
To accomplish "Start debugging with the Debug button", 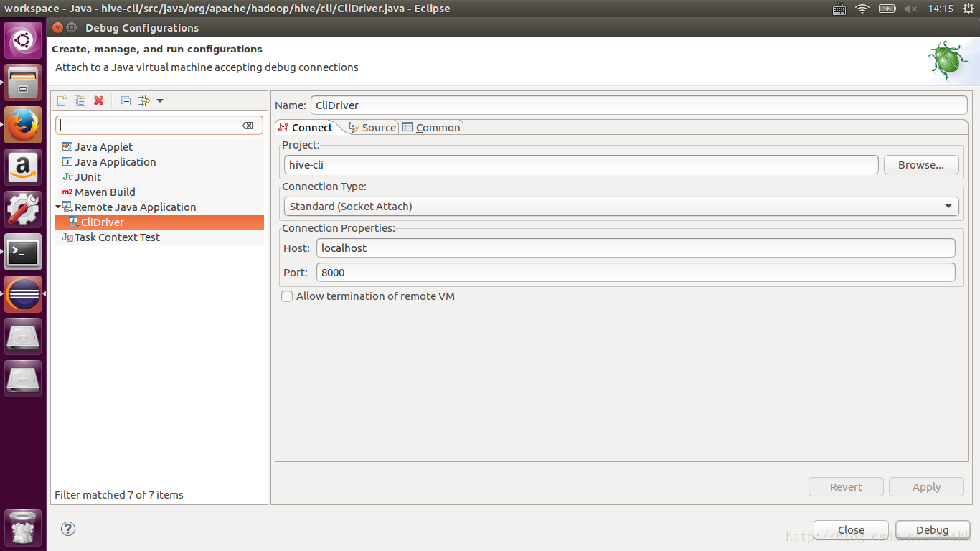I will 933,530.
